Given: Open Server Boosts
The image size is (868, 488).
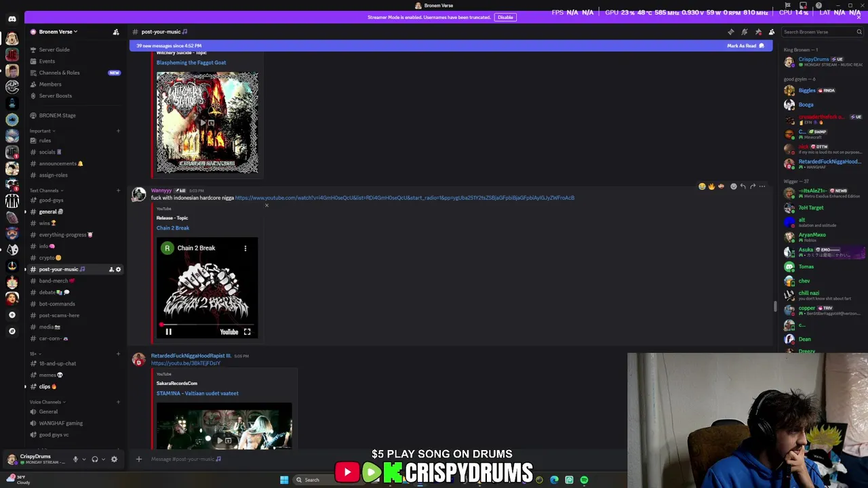Looking at the screenshot, I should pyautogui.click(x=75, y=96).
